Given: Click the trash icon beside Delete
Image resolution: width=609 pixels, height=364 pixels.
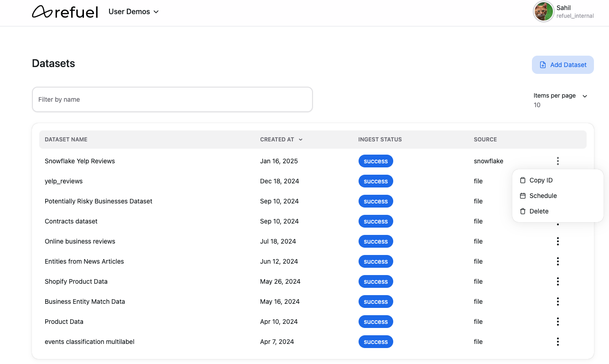Looking at the screenshot, I should (x=523, y=211).
